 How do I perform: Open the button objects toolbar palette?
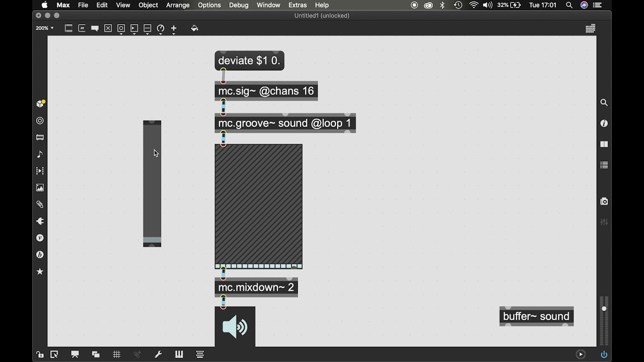(121, 29)
